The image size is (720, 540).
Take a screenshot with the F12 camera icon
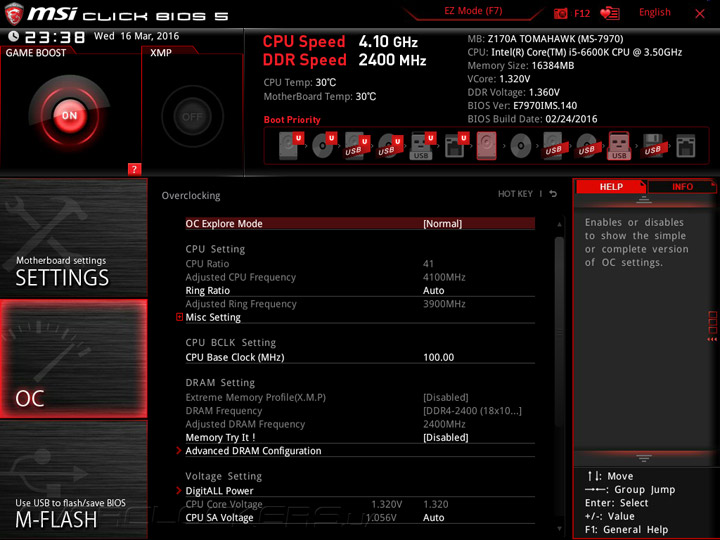pyautogui.click(x=560, y=14)
